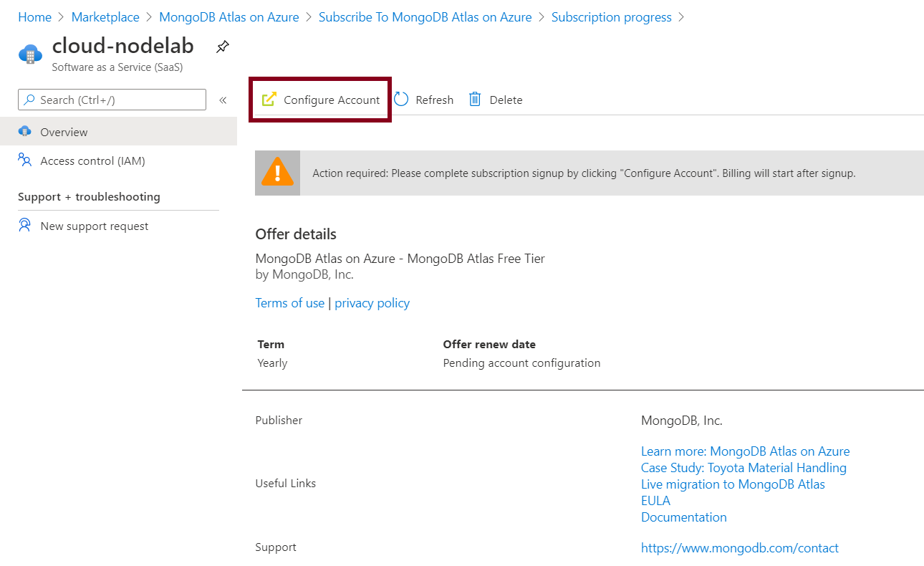Click the Refresh icon in the toolbar

401,99
